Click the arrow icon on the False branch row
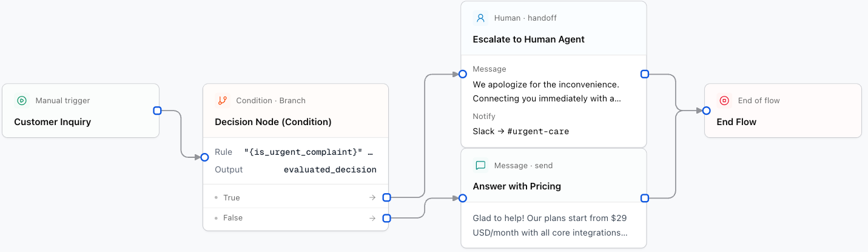868x252 pixels. pos(372,218)
